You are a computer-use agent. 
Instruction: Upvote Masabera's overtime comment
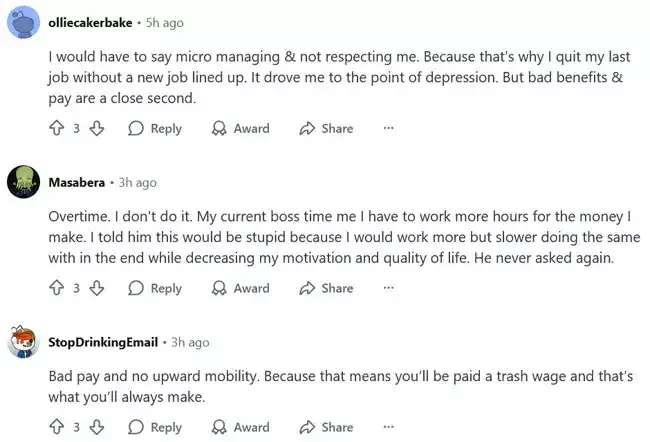[57, 288]
